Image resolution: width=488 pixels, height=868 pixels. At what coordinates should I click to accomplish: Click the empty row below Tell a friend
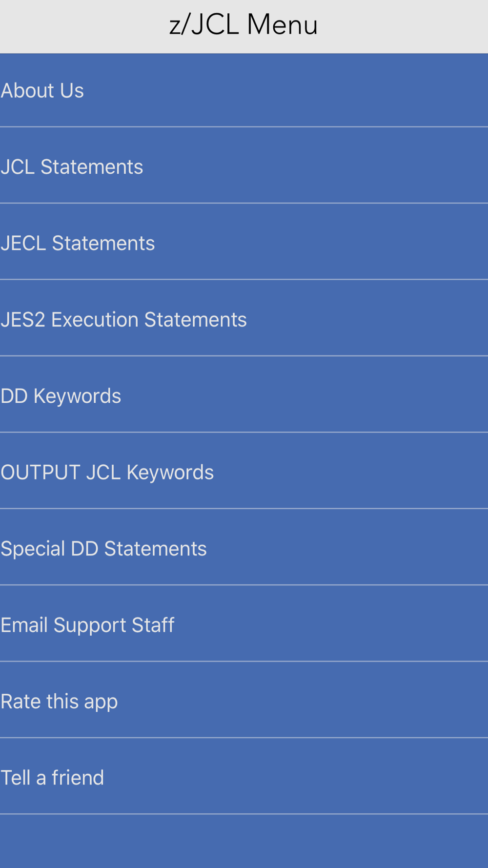(x=244, y=841)
